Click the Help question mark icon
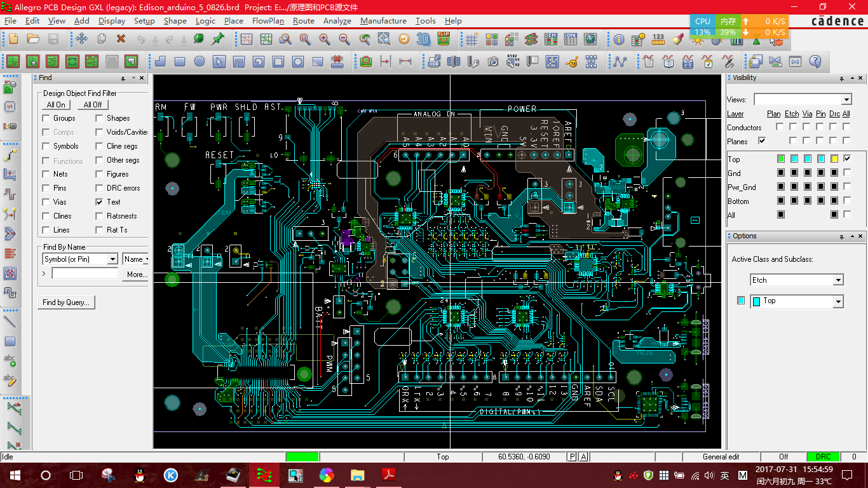868x488 pixels. pos(815,62)
